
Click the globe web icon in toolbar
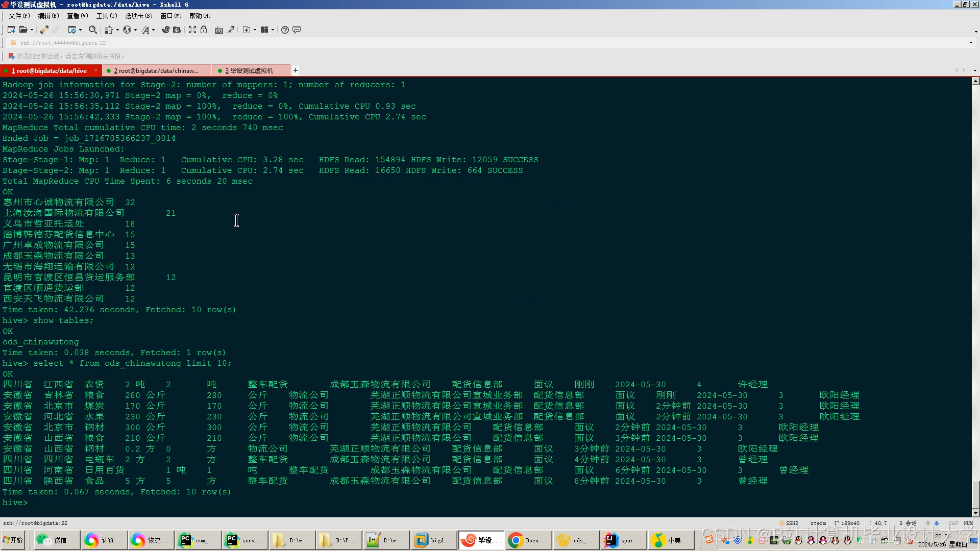click(127, 30)
